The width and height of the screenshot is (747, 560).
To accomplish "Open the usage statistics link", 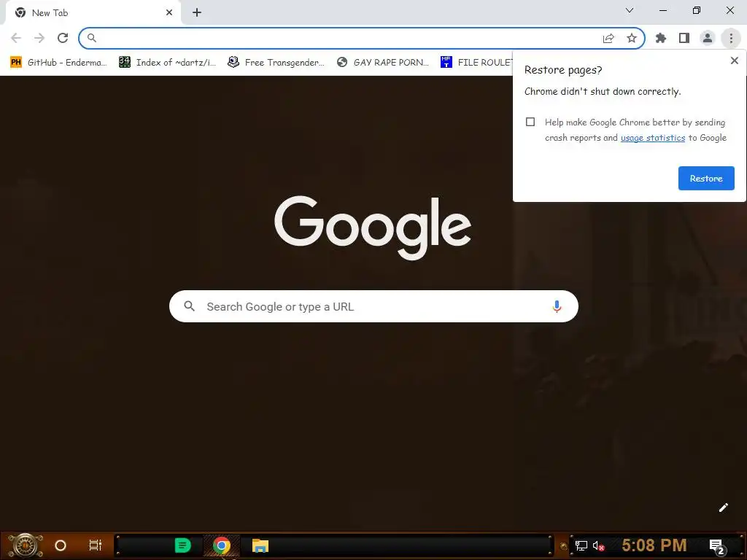I will (x=653, y=138).
